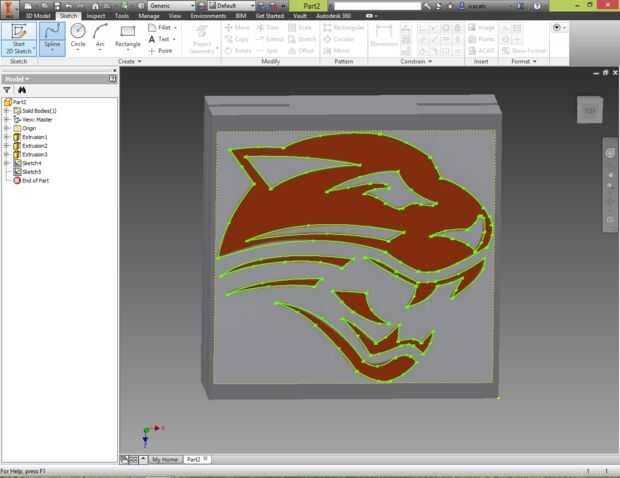
Task: Click the Insert Image tool
Action: coord(481,27)
